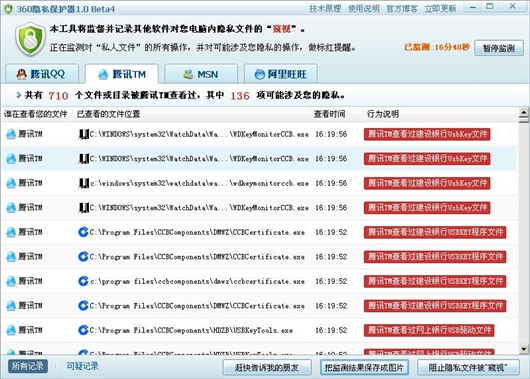Click the 16:19:52 time of USBKeyTools.exe row
Screen dimensions: 530x379
coord(331,330)
